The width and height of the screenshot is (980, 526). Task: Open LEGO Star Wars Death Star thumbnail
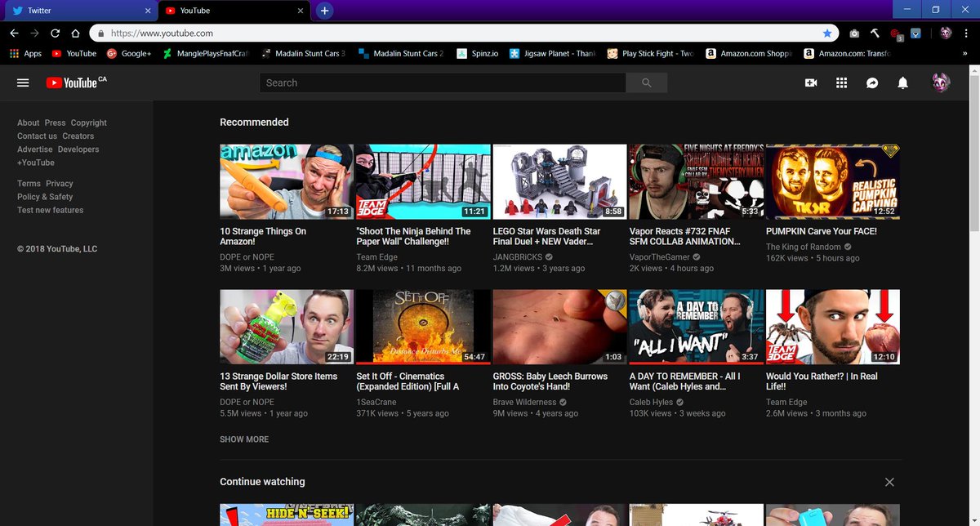click(x=559, y=182)
